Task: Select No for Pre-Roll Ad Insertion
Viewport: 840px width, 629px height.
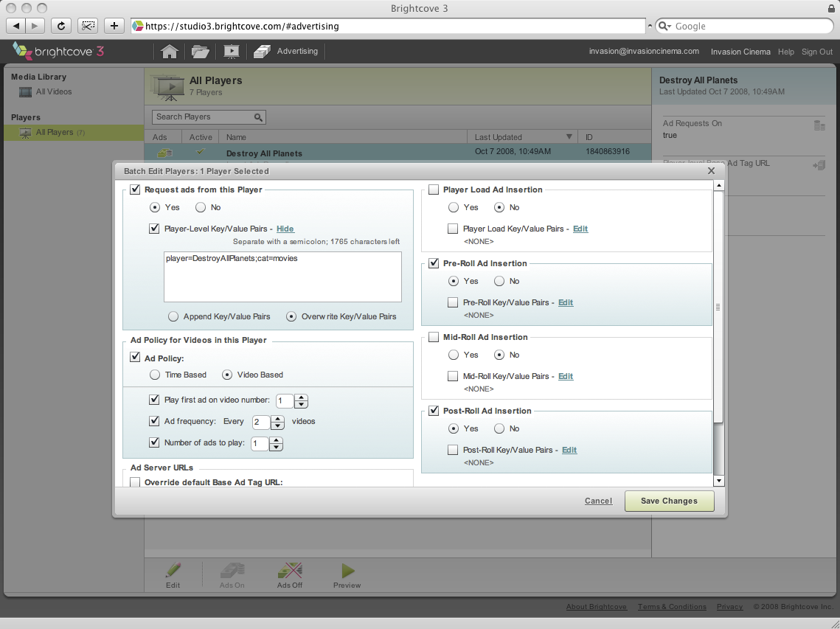Action: (x=499, y=281)
